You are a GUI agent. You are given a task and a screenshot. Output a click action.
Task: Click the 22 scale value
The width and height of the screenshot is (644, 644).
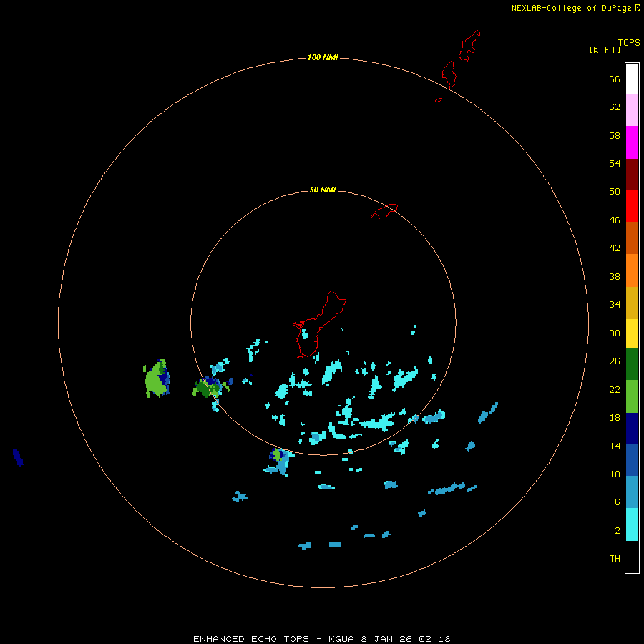click(615, 390)
